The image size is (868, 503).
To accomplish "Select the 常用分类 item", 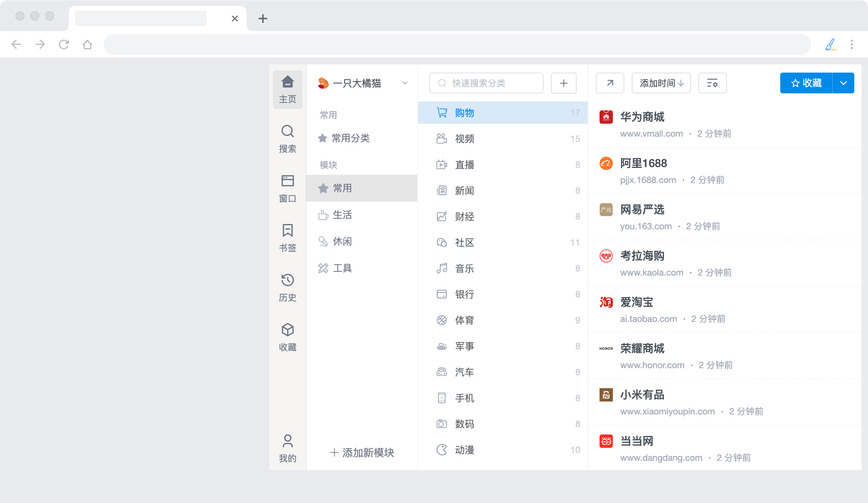I will click(362, 138).
